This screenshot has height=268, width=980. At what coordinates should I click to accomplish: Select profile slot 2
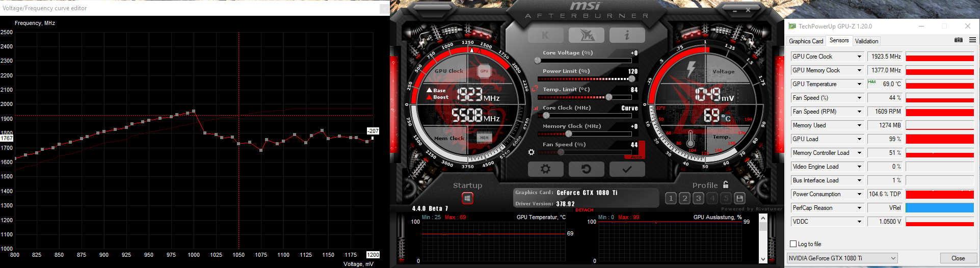(684, 198)
